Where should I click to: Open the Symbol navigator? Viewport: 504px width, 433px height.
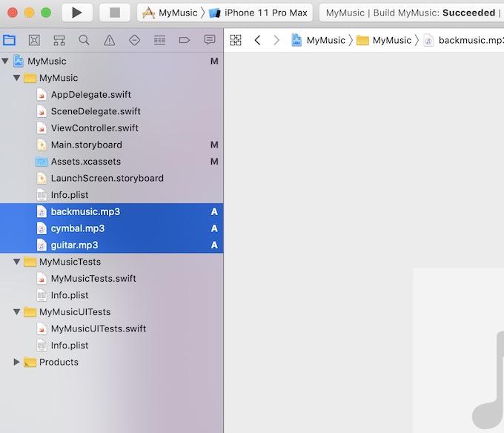59,40
